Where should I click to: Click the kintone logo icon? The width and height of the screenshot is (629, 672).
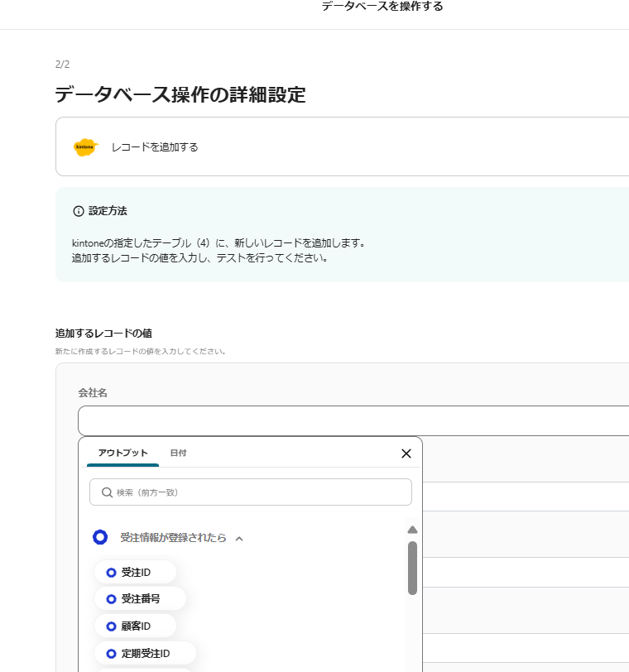coord(85,147)
